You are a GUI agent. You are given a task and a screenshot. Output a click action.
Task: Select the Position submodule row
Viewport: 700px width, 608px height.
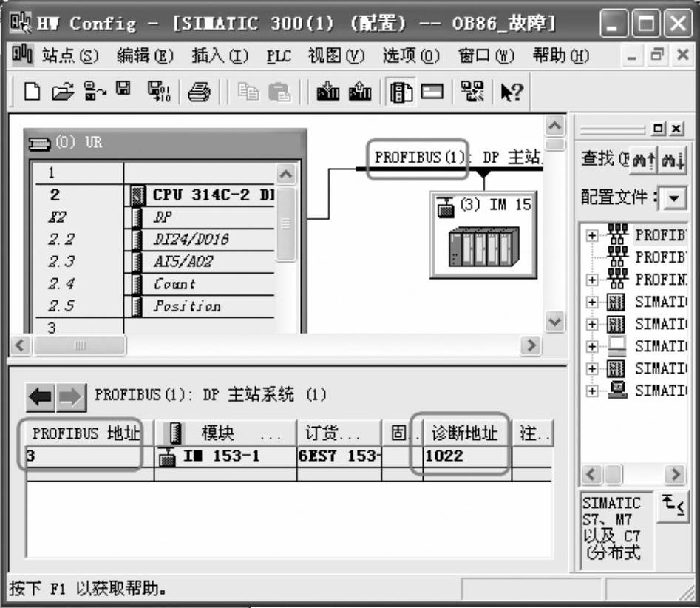coord(155,306)
